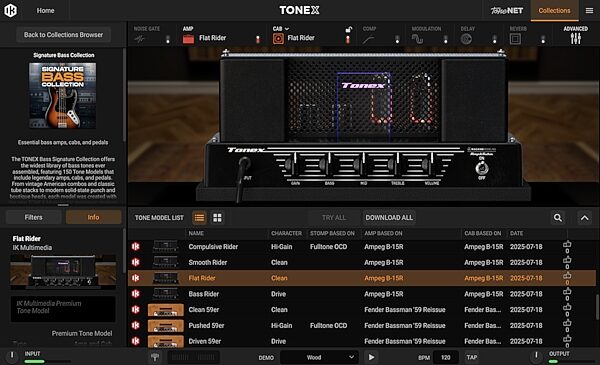Select the Comp module curve icon
The image size is (600, 365).
coord(368,39)
